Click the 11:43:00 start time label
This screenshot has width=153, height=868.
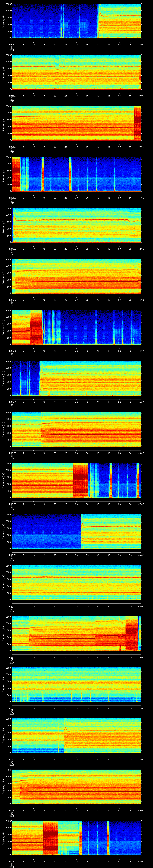[x=12, y=351]
